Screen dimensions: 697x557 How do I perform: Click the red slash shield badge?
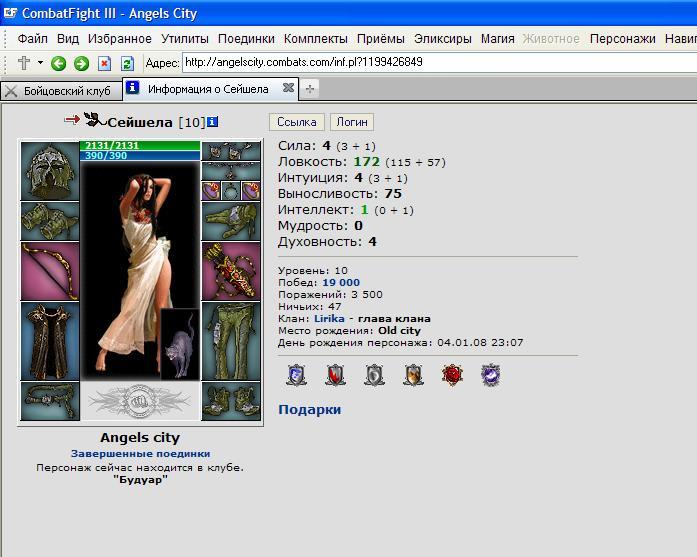(335, 375)
